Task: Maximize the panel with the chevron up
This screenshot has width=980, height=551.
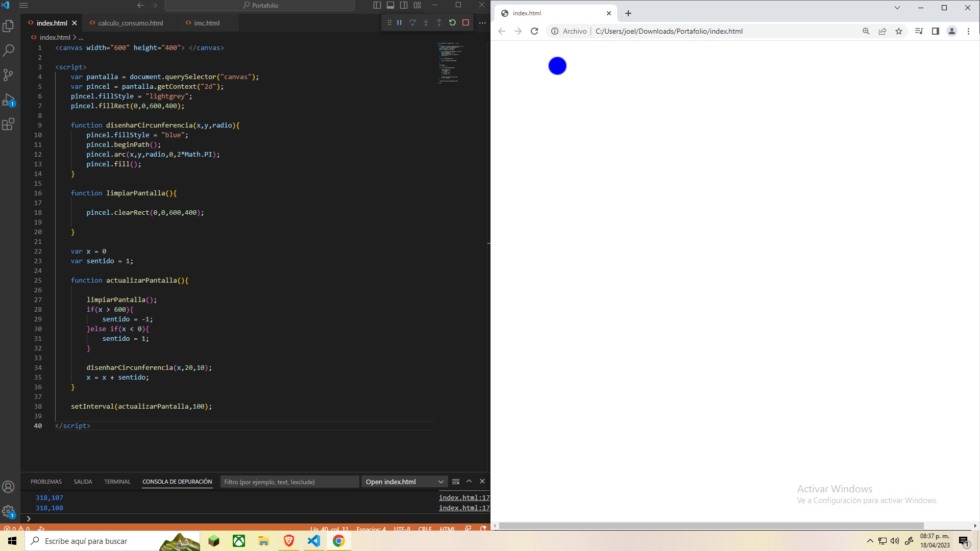Action: (469, 481)
